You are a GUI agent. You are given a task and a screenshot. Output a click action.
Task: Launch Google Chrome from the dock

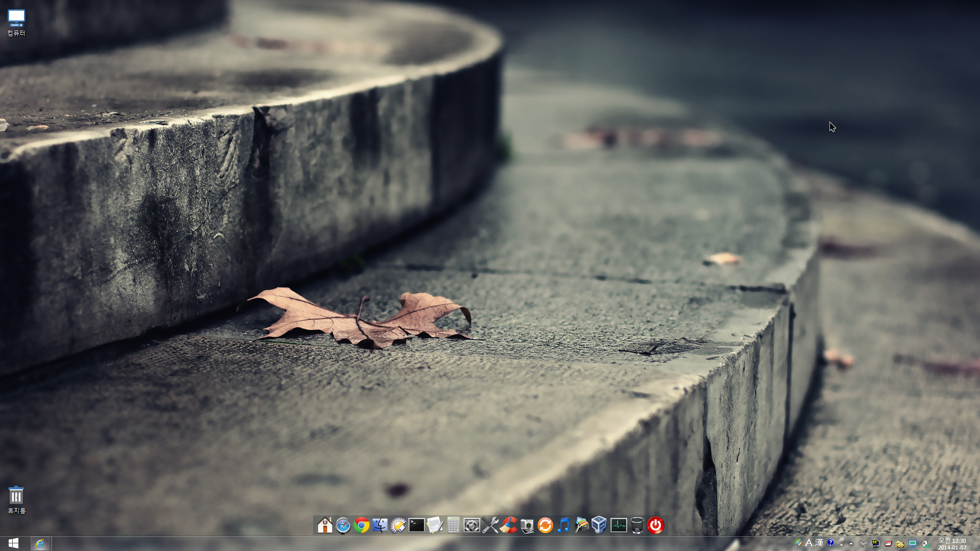click(x=361, y=525)
